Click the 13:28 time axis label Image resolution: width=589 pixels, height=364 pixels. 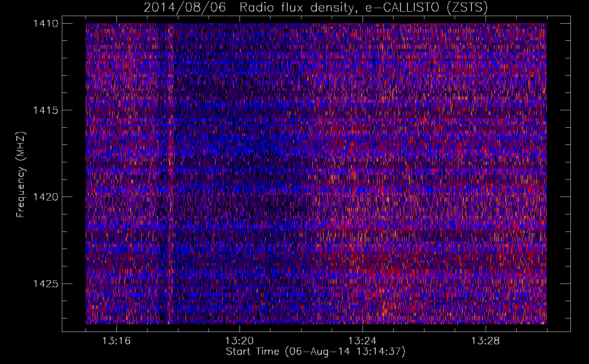(485, 341)
